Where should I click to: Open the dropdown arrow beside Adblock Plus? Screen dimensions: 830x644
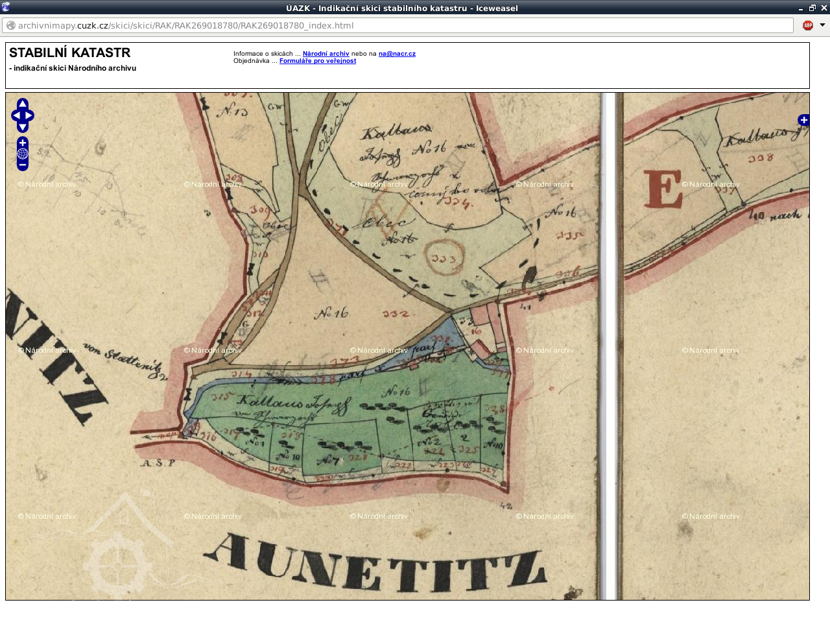click(x=822, y=25)
